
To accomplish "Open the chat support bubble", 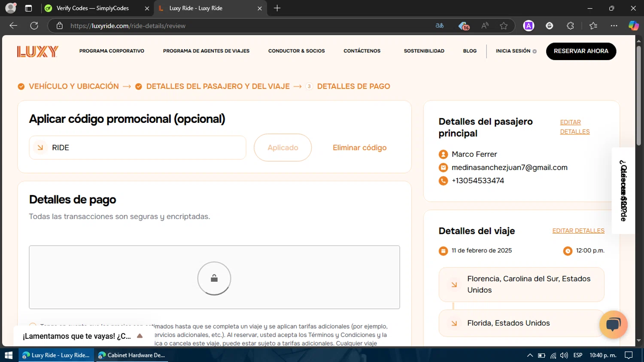I will pos(613,324).
